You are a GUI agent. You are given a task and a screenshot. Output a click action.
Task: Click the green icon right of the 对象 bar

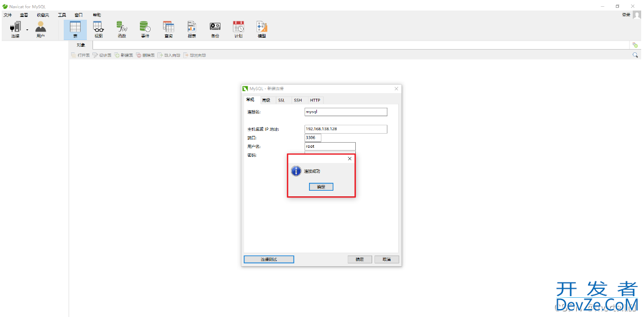(x=636, y=45)
